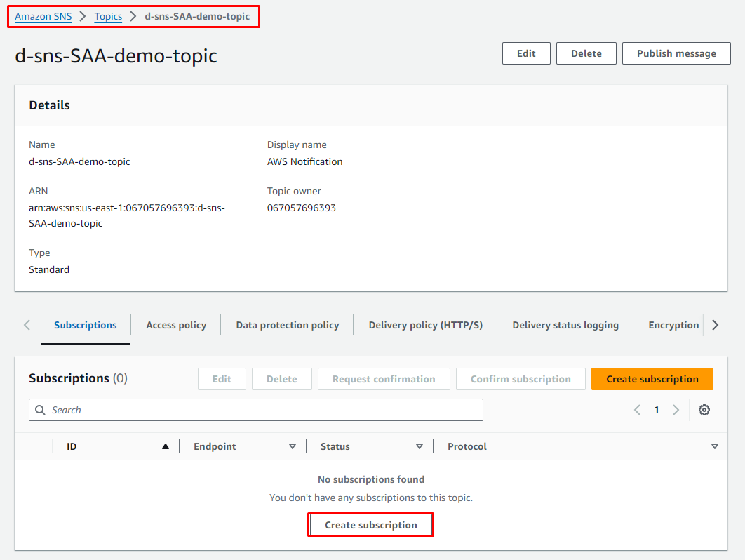Click the orange Create subscription button
Image resolution: width=745 pixels, height=560 pixels.
652,379
